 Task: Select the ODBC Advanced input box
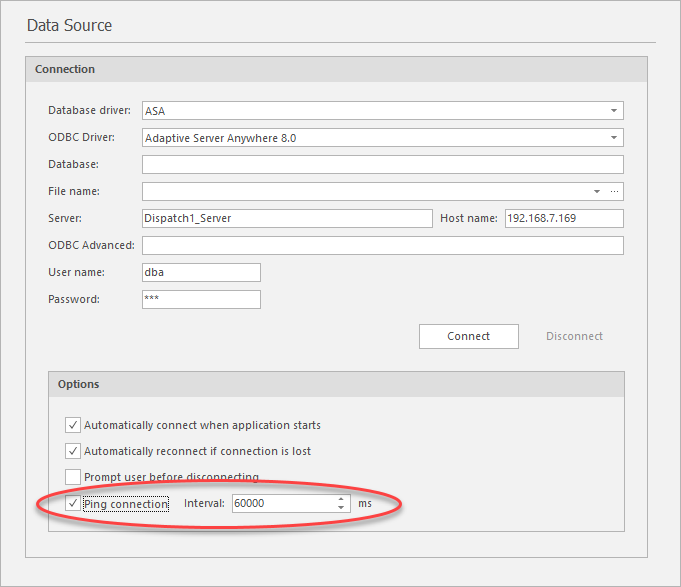pos(382,245)
